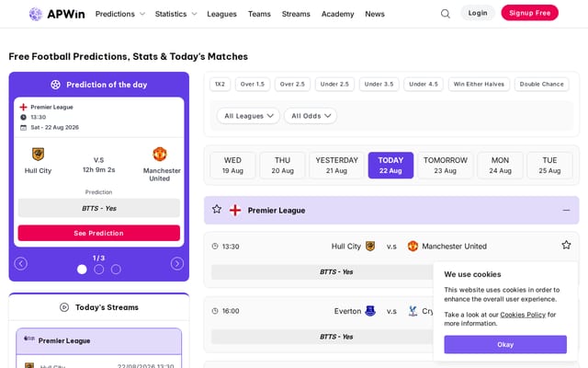Switch to THU 20 Aug tab
The width and height of the screenshot is (588, 368).
pos(282,166)
